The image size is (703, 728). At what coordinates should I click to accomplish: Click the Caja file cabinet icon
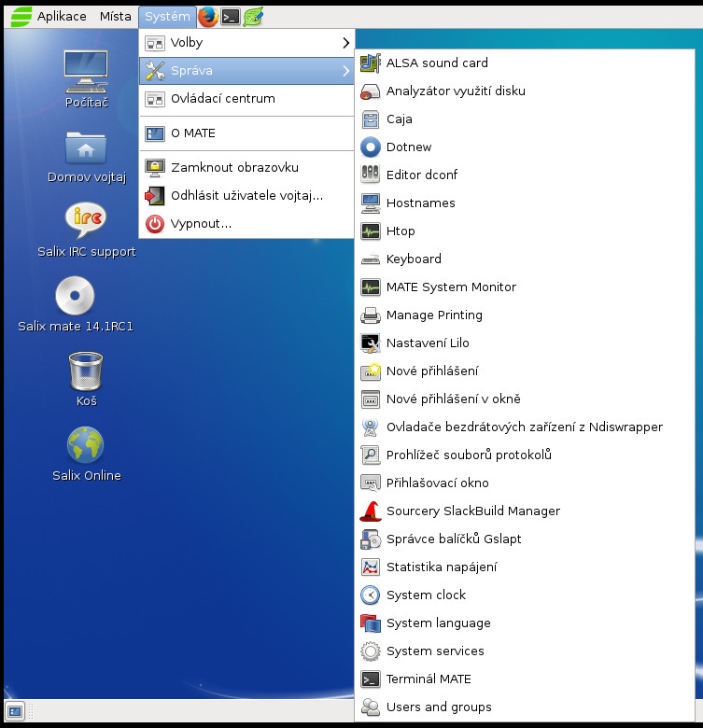(x=370, y=119)
